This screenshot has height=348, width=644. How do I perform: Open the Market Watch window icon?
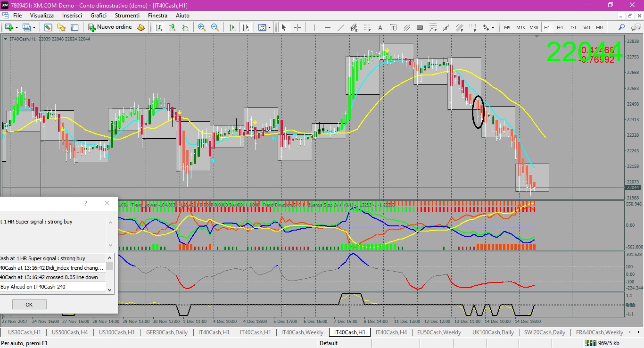[x=48, y=27]
